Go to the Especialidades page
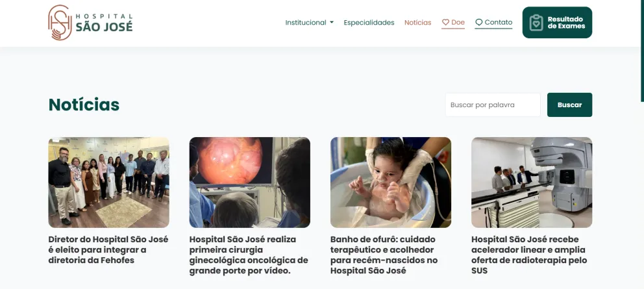The height and width of the screenshot is (289, 644). tap(369, 23)
